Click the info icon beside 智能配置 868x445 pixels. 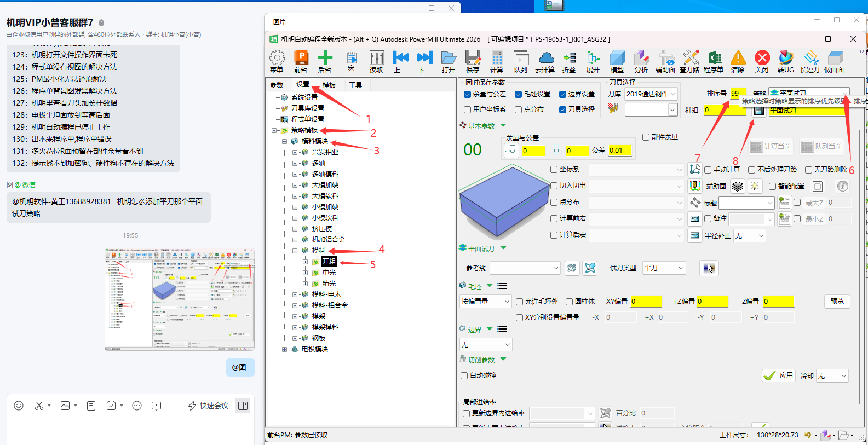click(x=843, y=187)
